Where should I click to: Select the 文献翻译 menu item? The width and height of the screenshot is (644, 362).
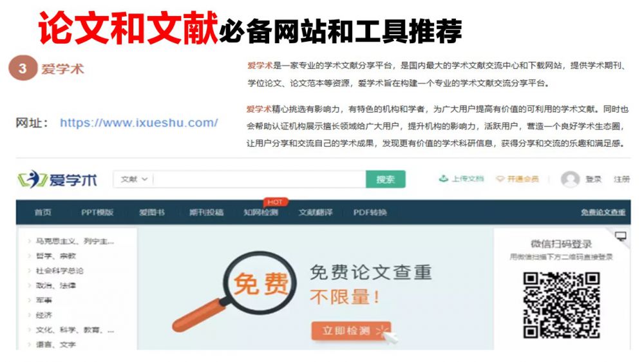pyautogui.click(x=316, y=213)
